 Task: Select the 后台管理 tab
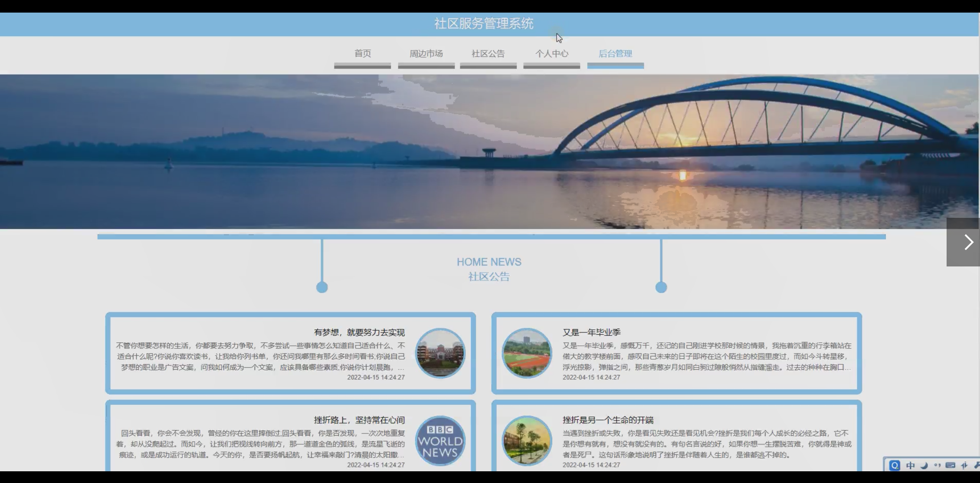click(615, 54)
